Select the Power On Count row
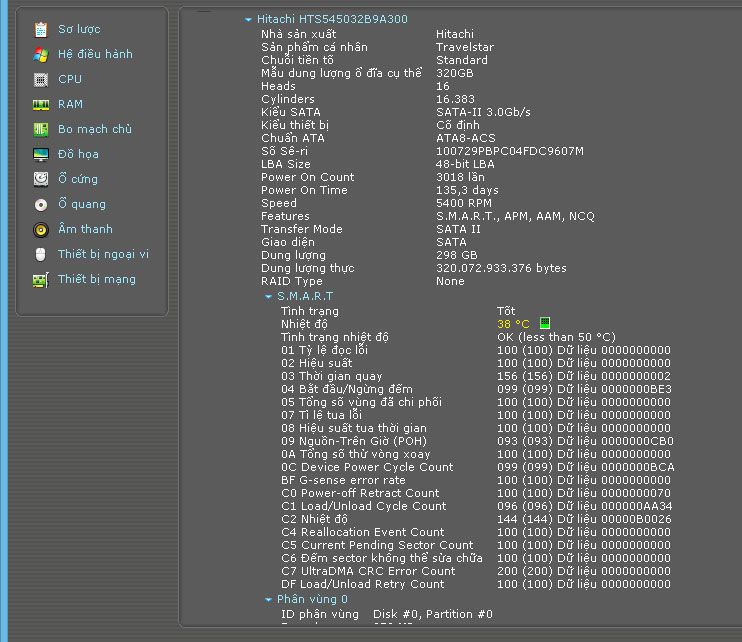The image size is (742, 642). pos(307,177)
